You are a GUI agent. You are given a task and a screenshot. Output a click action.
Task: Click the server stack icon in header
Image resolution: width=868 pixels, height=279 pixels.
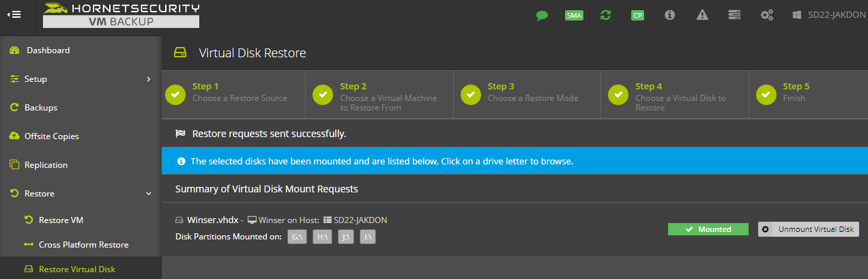(734, 15)
